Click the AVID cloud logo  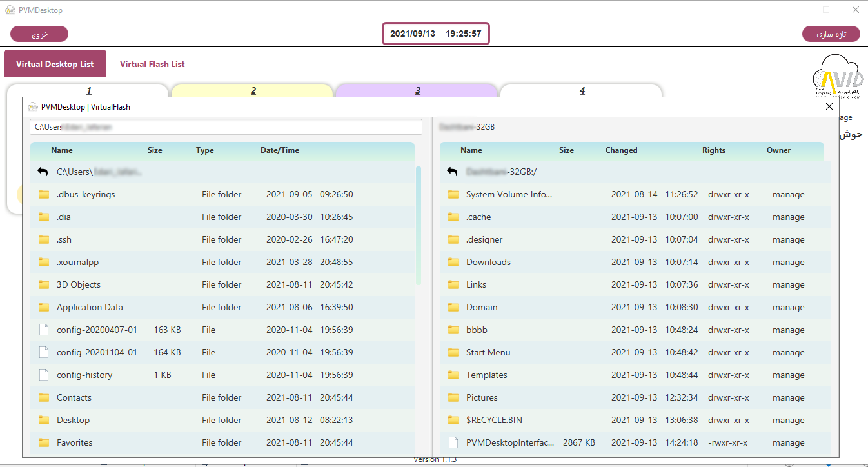(x=837, y=75)
